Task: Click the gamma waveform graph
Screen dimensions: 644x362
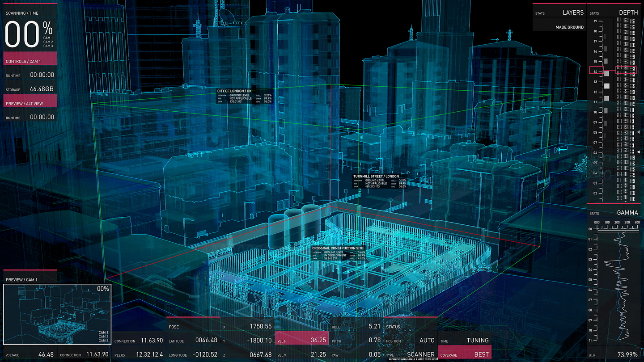Action: [x=617, y=286]
